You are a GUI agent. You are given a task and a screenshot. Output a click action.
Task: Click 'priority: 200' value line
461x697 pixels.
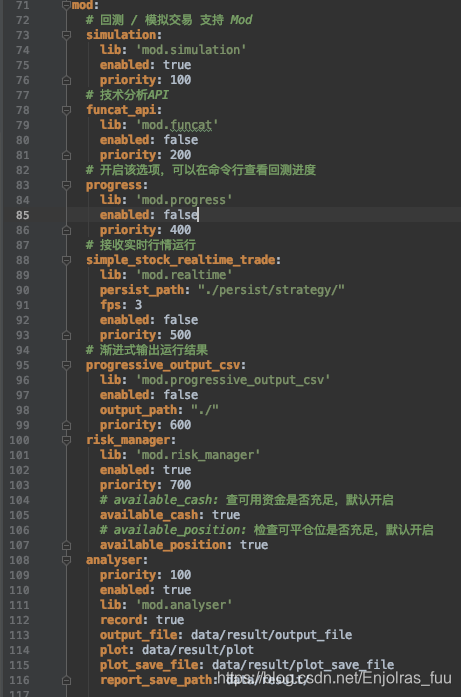coord(145,155)
